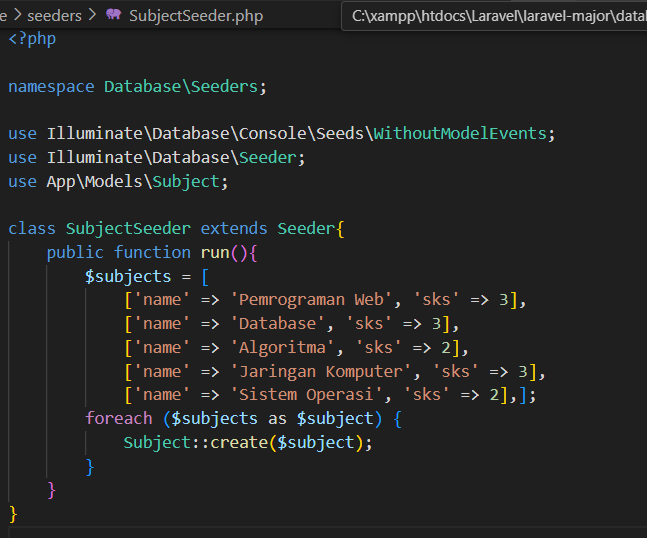Click the foreach keyword
The height and width of the screenshot is (538, 647).
[x=118, y=419]
